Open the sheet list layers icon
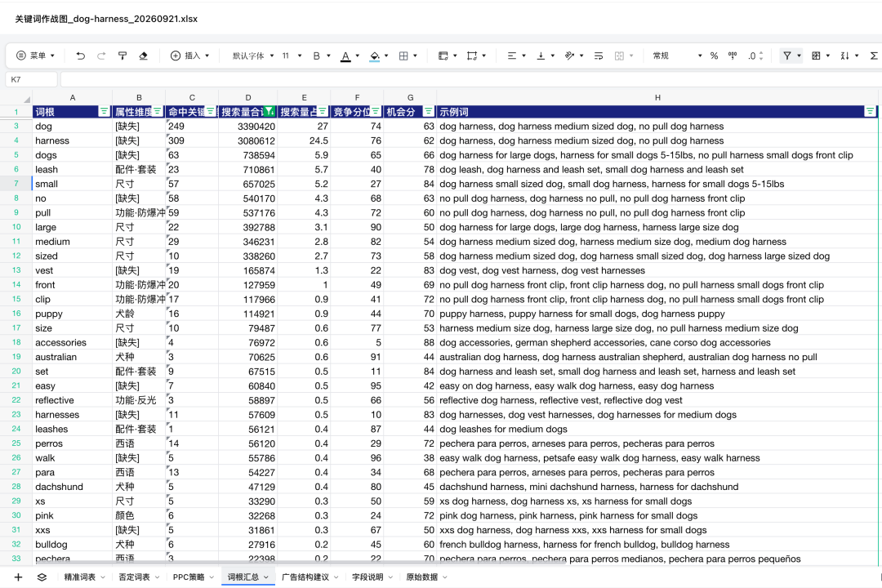The height and width of the screenshot is (588, 882). [42, 577]
